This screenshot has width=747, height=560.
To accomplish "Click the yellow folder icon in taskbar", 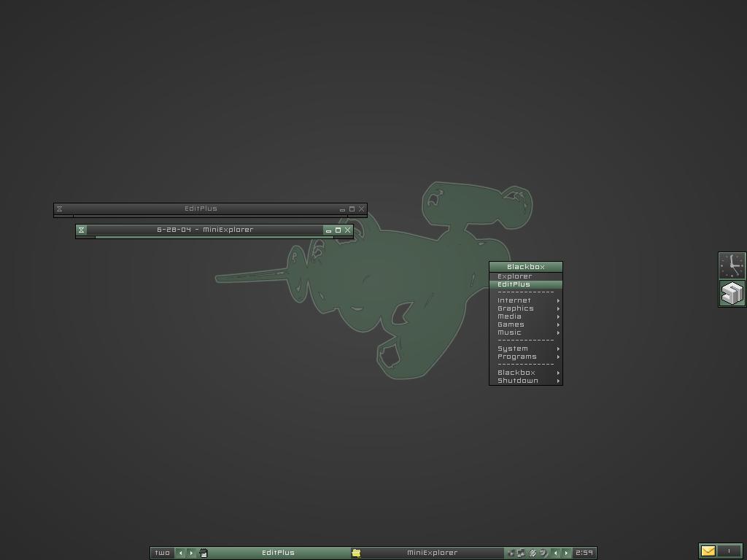I will pyautogui.click(x=356, y=553).
